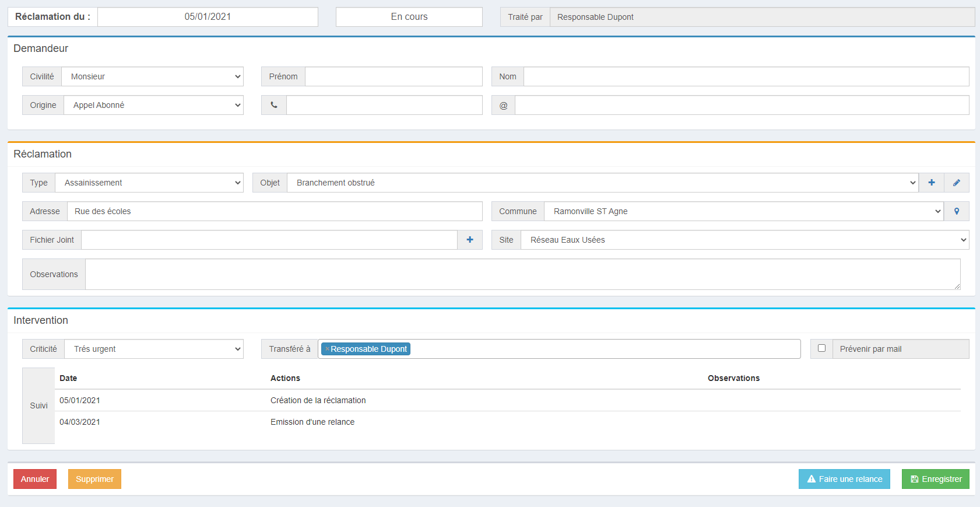The height and width of the screenshot is (507, 980).
Task: Click the plus icon to add Fichier Joint
Action: (x=470, y=240)
